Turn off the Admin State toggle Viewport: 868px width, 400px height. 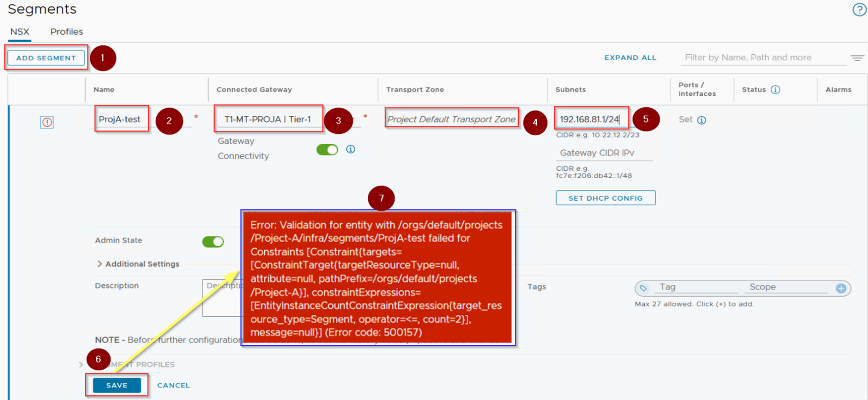tap(213, 241)
